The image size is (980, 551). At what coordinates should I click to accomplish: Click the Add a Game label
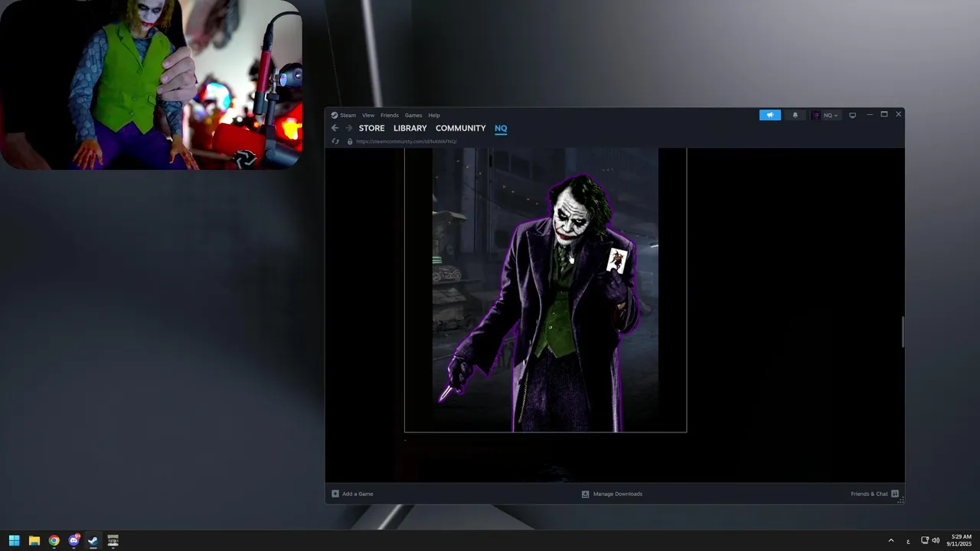(358, 494)
